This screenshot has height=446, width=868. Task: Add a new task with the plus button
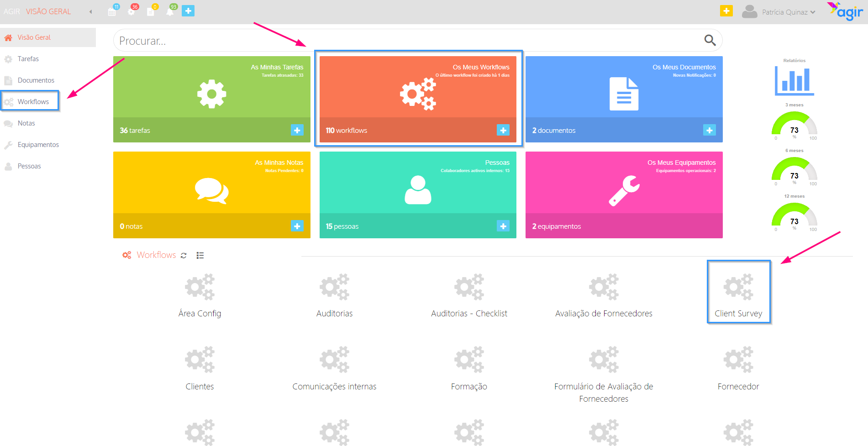coord(297,130)
